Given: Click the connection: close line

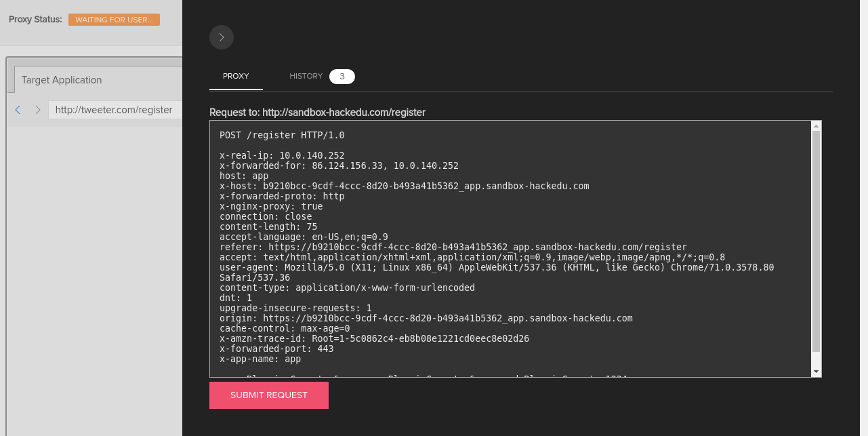Looking at the screenshot, I should tap(266, 217).
